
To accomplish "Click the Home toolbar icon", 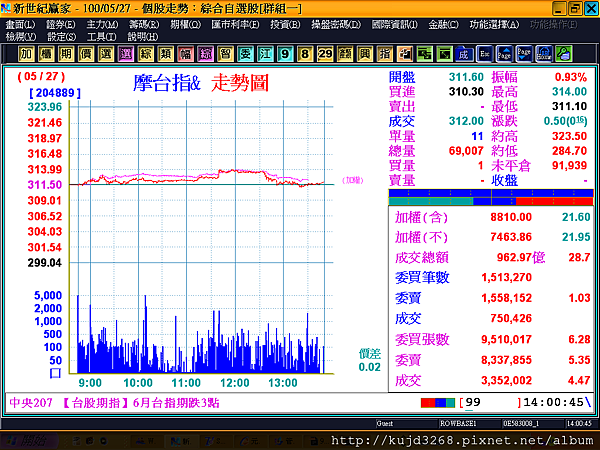I will pos(544,54).
